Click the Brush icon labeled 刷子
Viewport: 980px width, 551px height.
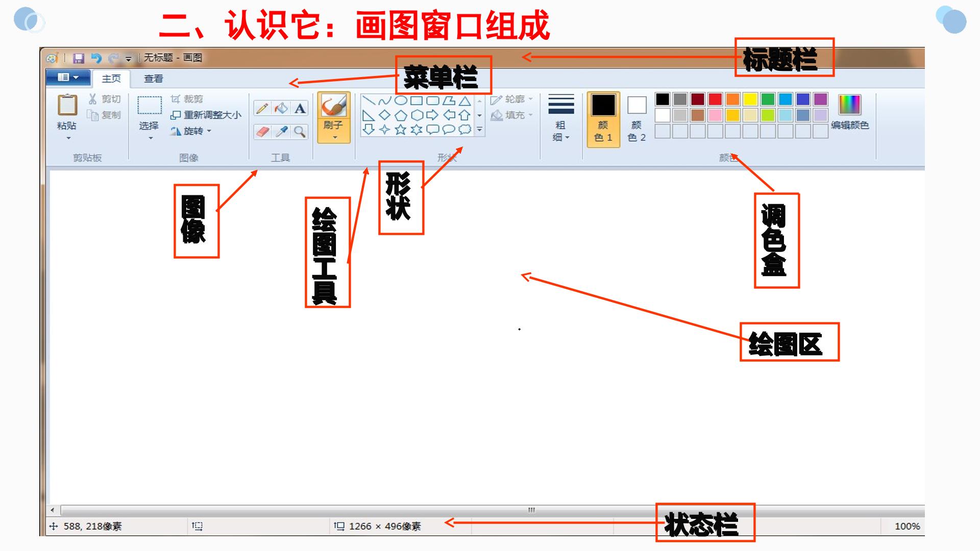click(334, 106)
